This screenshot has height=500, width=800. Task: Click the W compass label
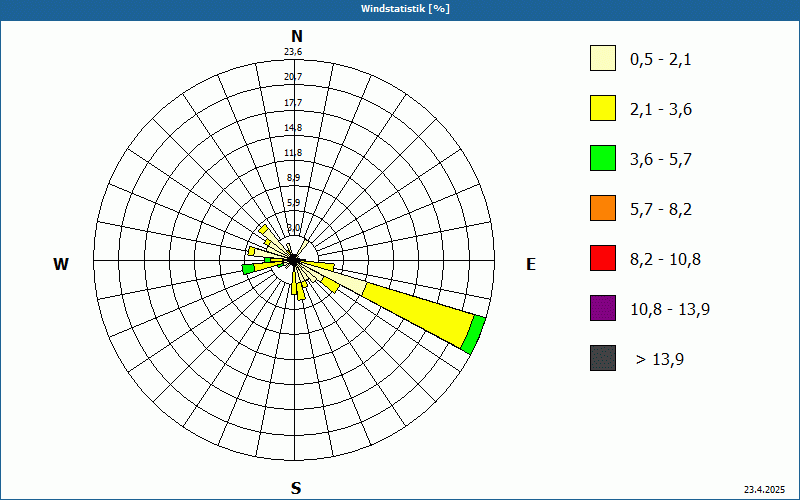point(61,264)
